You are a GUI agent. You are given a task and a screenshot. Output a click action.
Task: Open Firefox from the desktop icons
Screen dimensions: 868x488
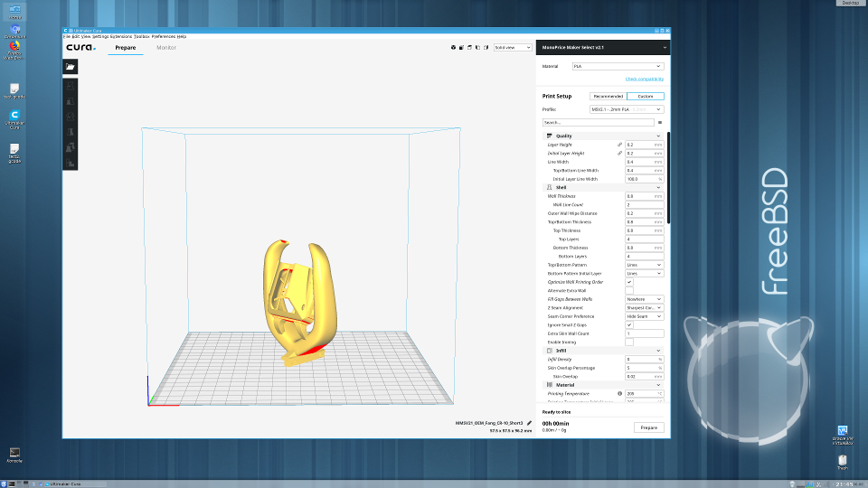[15, 45]
